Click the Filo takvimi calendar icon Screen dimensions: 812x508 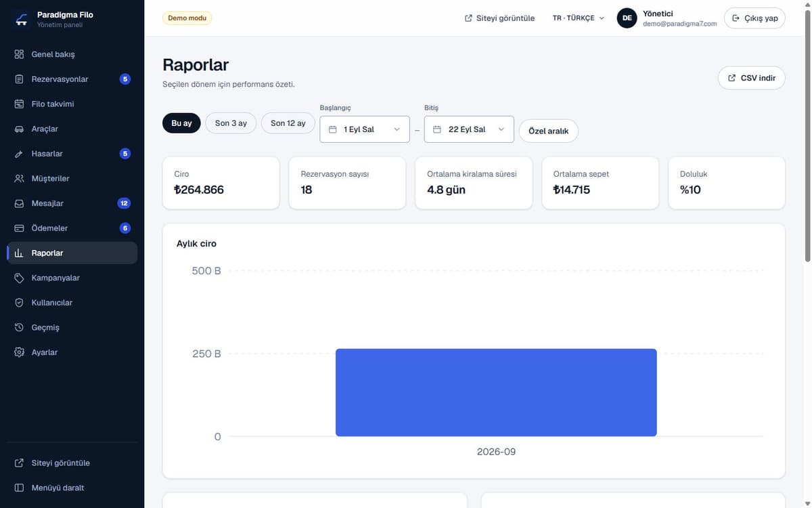click(x=19, y=104)
